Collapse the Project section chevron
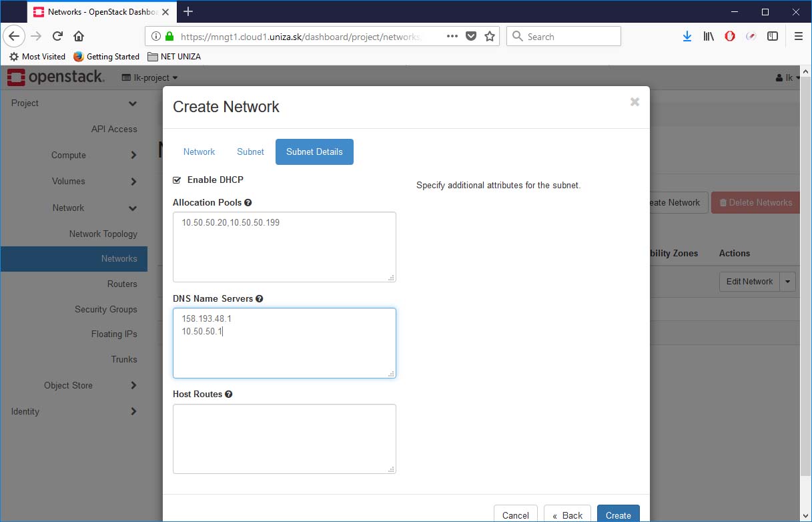The height and width of the screenshot is (522, 812). (x=133, y=103)
